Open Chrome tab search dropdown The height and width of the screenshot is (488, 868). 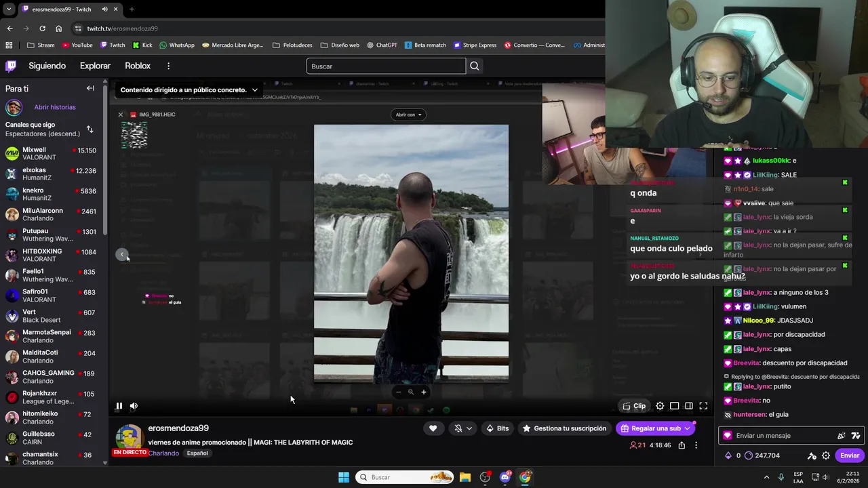[8, 9]
